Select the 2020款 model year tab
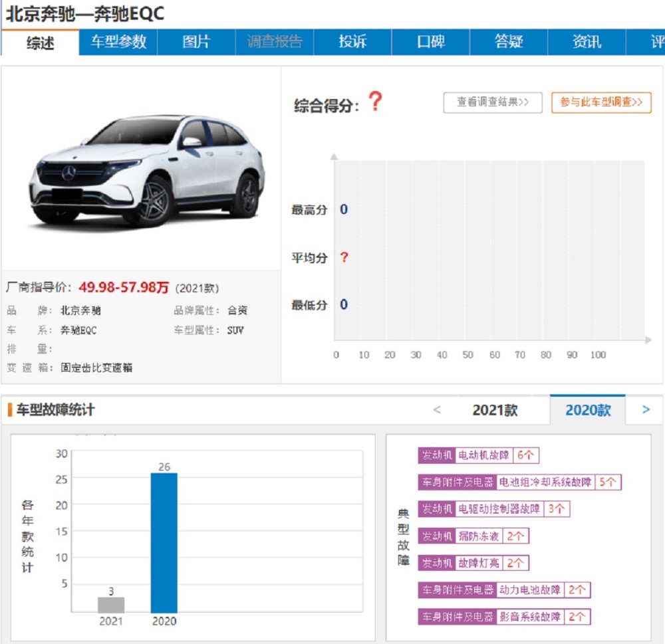This screenshot has width=665, height=644. 588,410
